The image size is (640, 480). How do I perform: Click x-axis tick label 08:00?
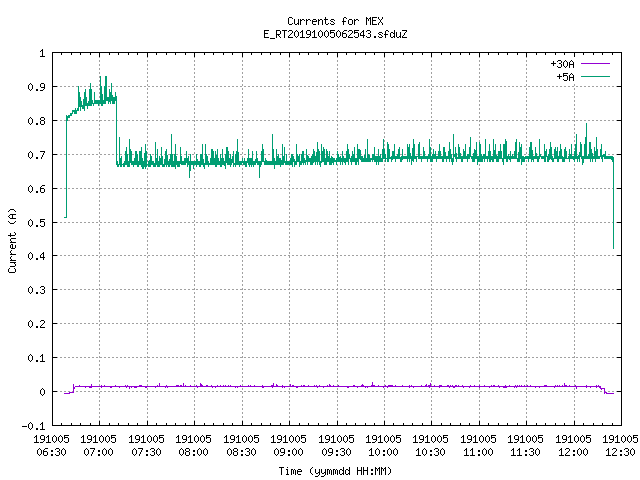(193, 452)
